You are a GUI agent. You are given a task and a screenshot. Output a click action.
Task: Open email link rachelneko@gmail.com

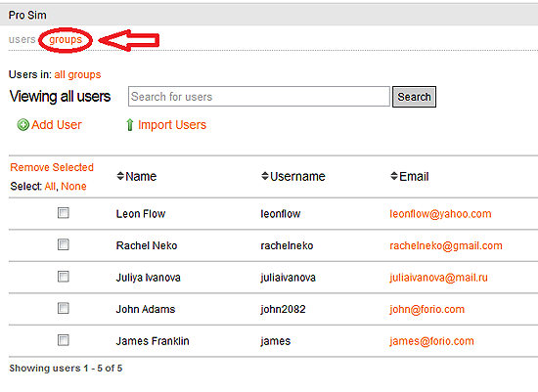[446, 246]
